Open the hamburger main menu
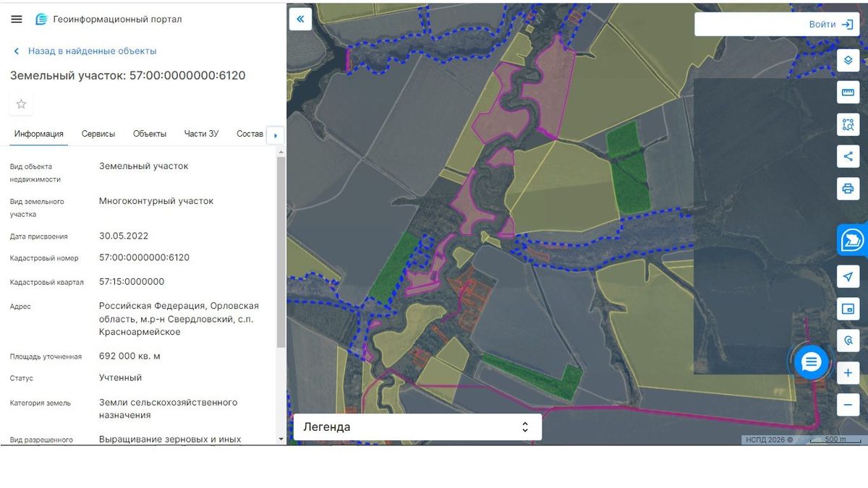Viewport: 868px width, 488px height. [17, 20]
